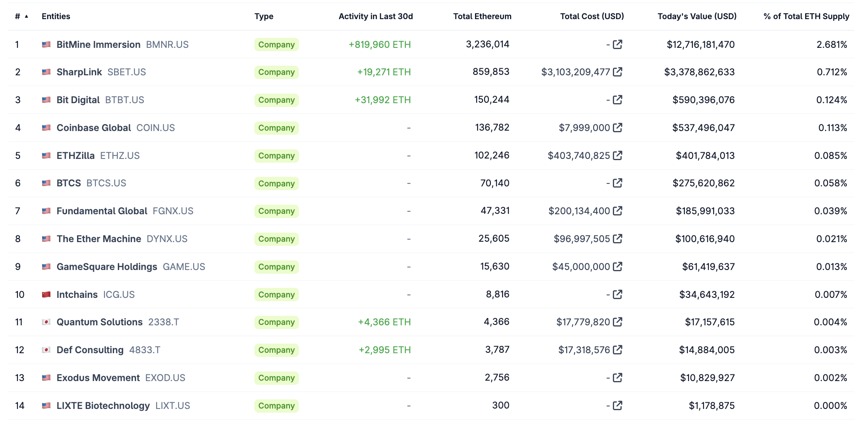Click external link icon beside SharpLink's total cost
This screenshot has height=426, width=868.
(x=617, y=72)
